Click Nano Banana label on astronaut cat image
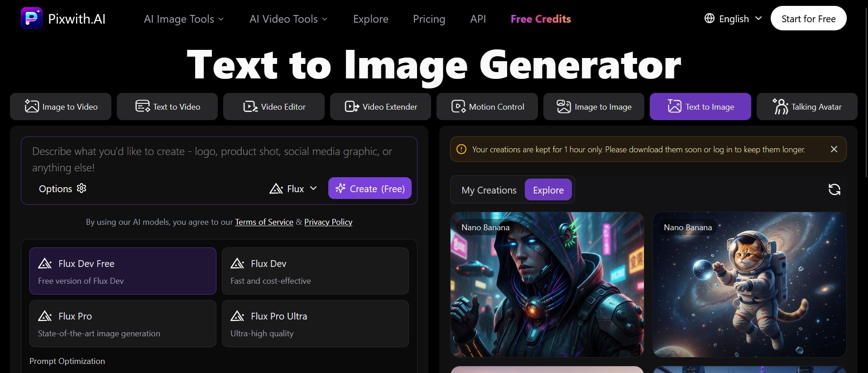Screen dimensions: 868x373 pyautogui.click(x=688, y=228)
